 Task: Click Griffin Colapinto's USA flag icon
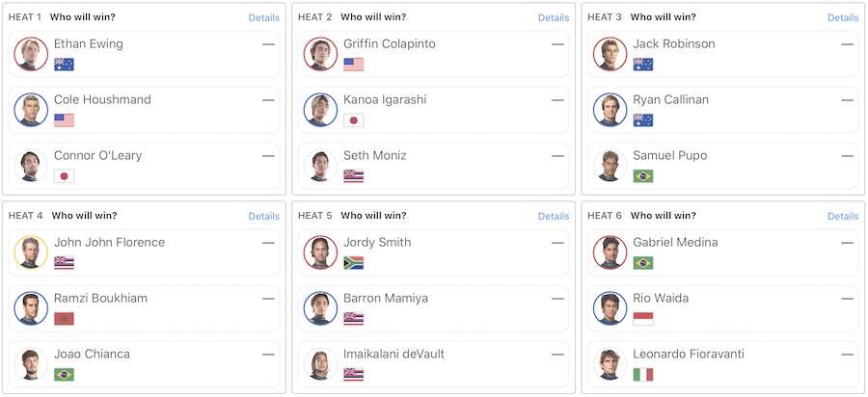[353, 65]
